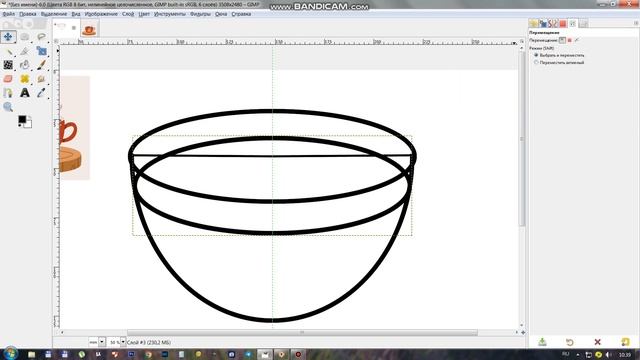Select the Smudge tool icon
This screenshot has height=360, width=640.
[41, 79]
